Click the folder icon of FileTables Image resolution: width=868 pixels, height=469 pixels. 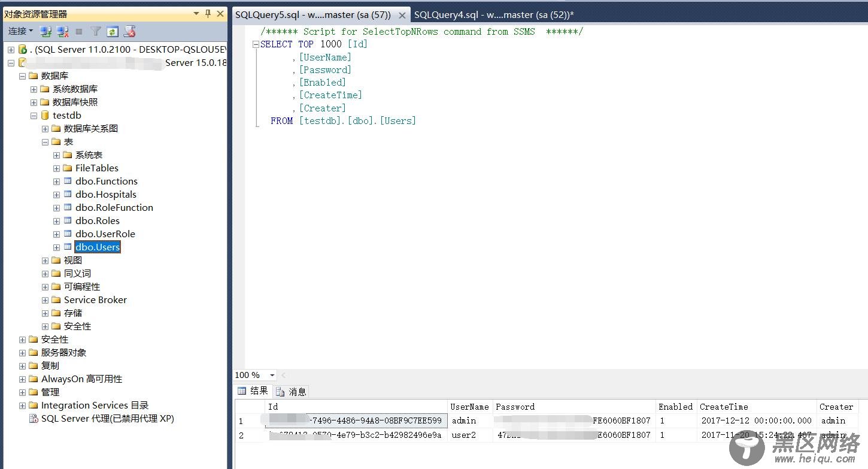click(67, 168)
